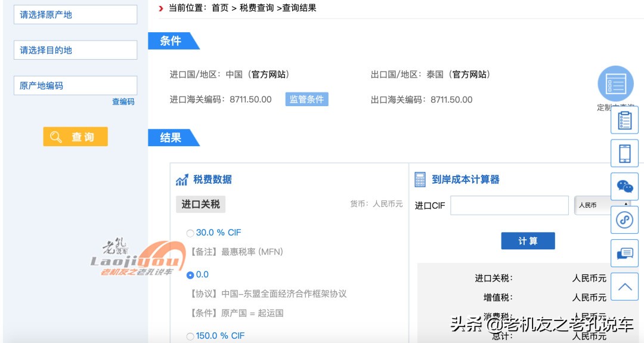Click the 增值税 result row label
This screenshot has width=644, height=343.
[x=498, y=298]
